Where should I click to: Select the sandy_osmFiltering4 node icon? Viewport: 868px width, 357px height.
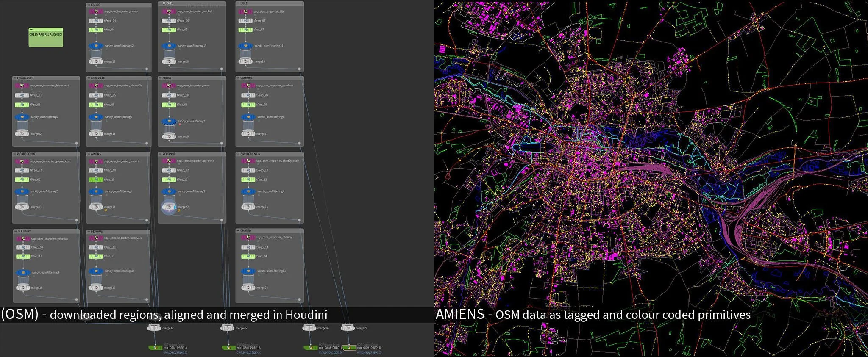[248, 191]
